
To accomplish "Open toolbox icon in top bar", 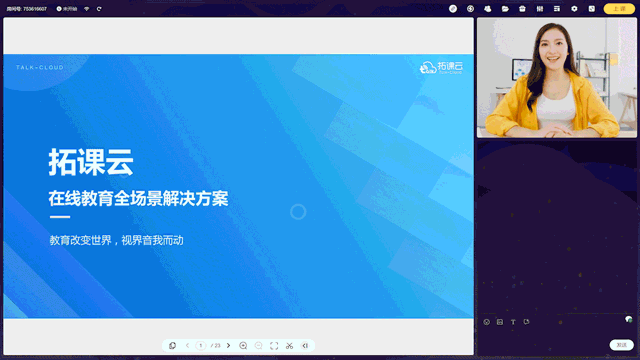I will click(522, 9).
